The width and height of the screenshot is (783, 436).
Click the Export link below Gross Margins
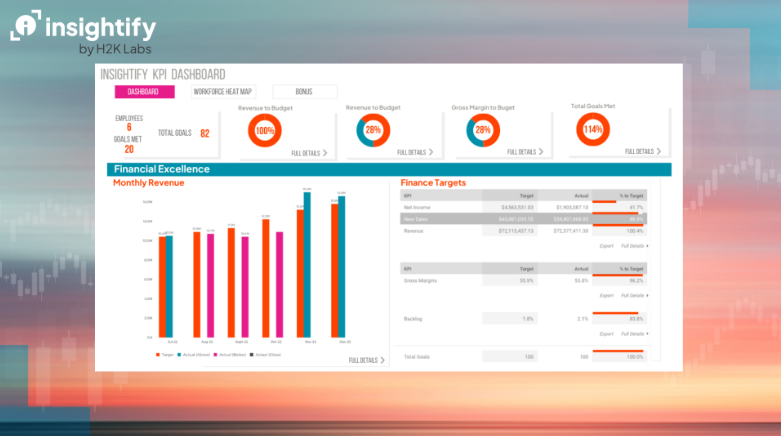(606, 296)
